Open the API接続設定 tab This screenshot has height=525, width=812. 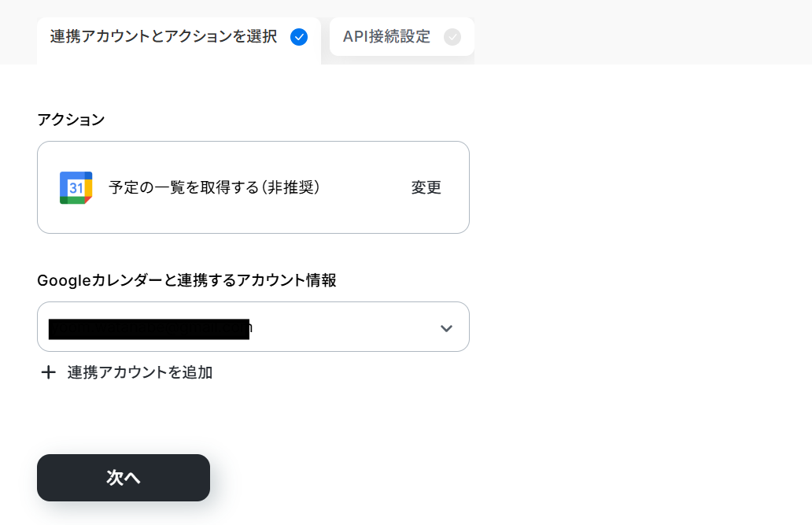pyautogui.click(x=402, y=37)
